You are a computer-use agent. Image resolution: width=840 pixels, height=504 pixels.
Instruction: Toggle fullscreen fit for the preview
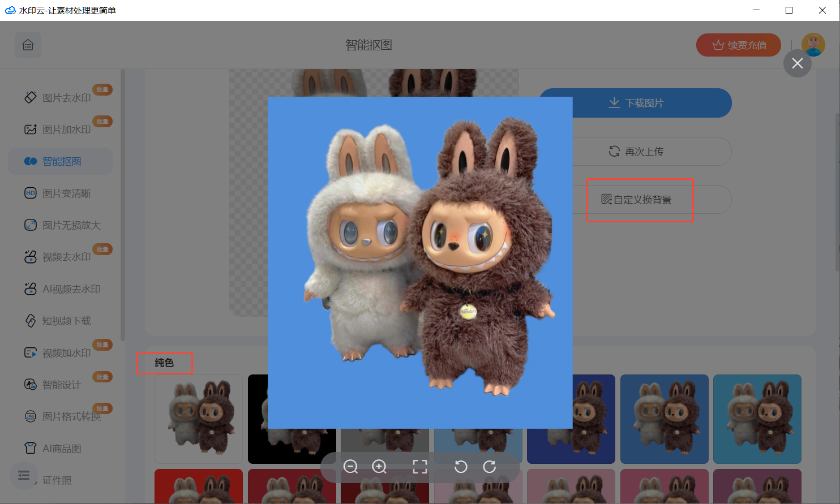(x=420, y=467)
